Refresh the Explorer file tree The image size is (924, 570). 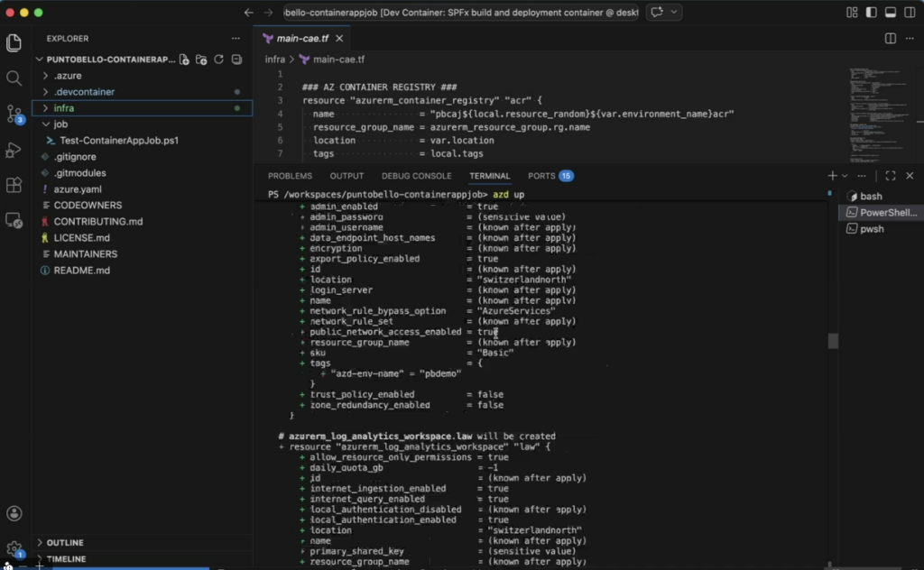click(x=218, y=60)
